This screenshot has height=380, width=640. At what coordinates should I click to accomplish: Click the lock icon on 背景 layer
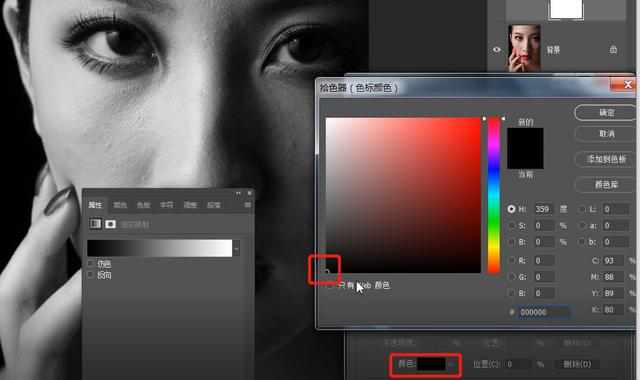tap(613, 49)
